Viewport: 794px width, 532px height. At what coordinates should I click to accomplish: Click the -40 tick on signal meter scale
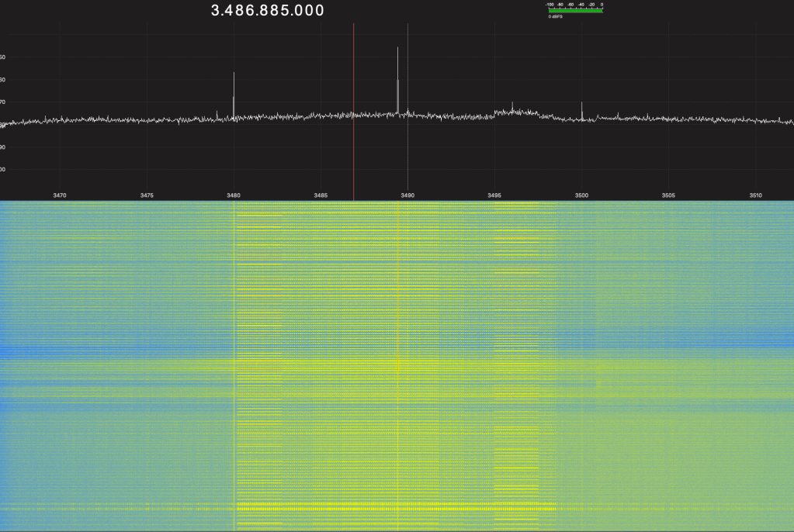pyautogui.click(x=581, y=5)
